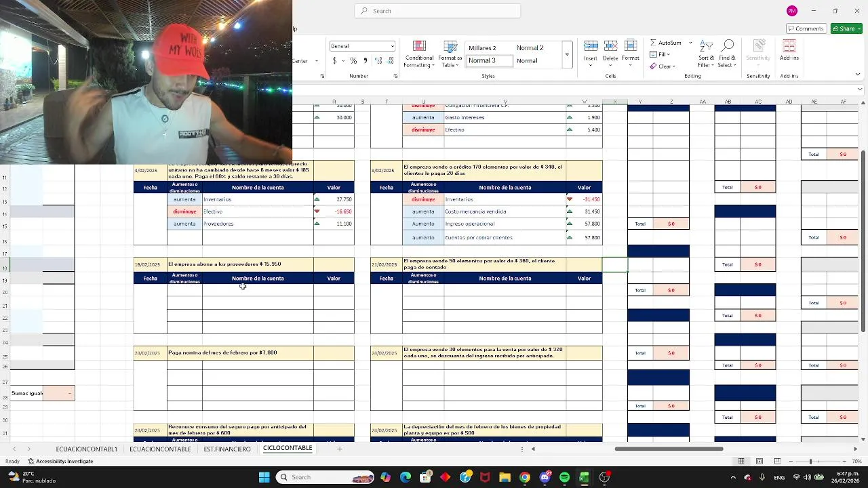Open Conditional Formatting menu
Image resolution: width=868 pixels, height=488 pixels.
[418, 54]
